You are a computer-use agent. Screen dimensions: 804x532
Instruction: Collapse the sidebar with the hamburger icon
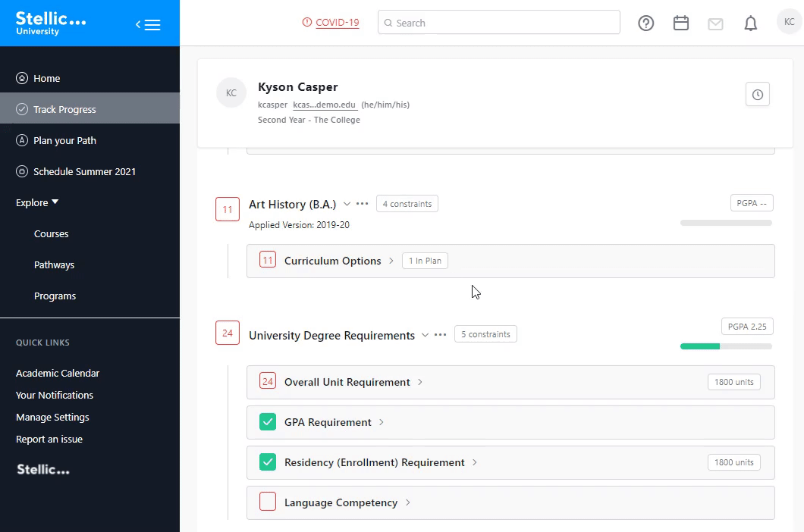point(149,24)
